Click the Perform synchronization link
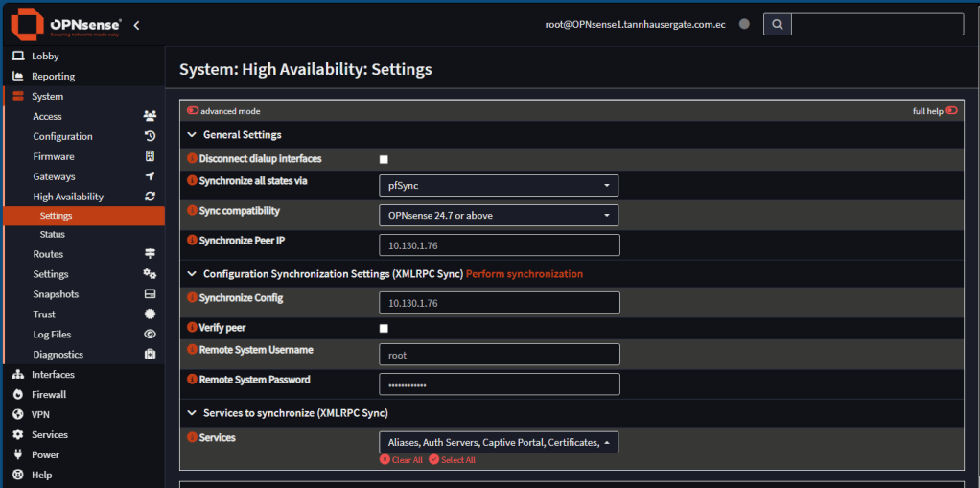 (x=525, y=274)
